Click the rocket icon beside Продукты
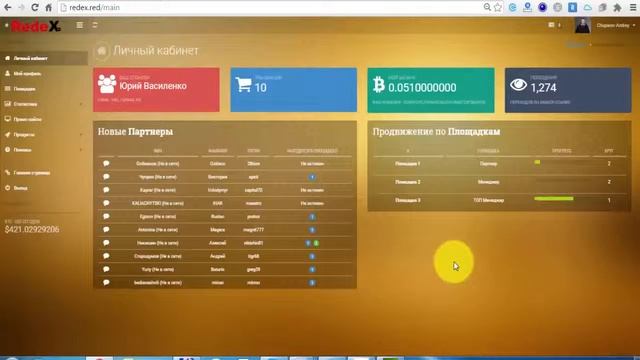 7,134
